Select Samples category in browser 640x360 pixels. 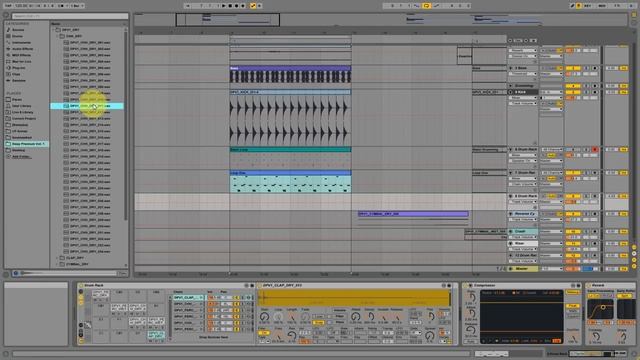coord(19,80)
